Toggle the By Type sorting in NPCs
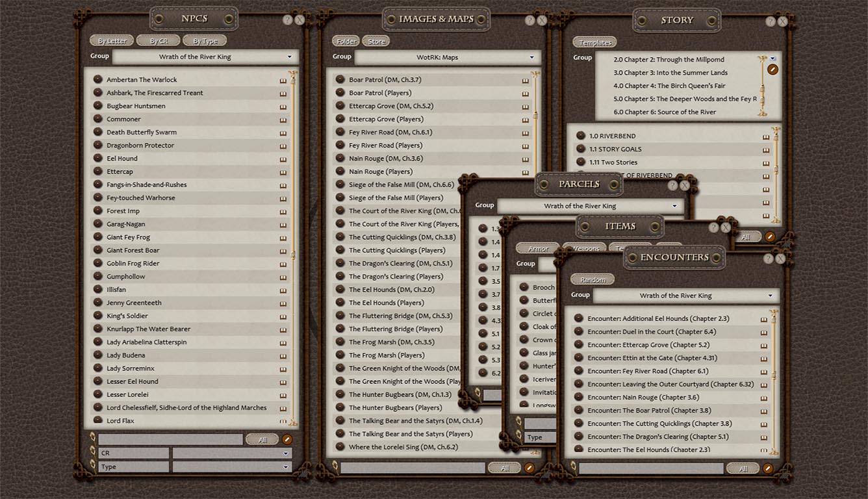The height and width of the screenshot is (499, 868). pos(205,40)
